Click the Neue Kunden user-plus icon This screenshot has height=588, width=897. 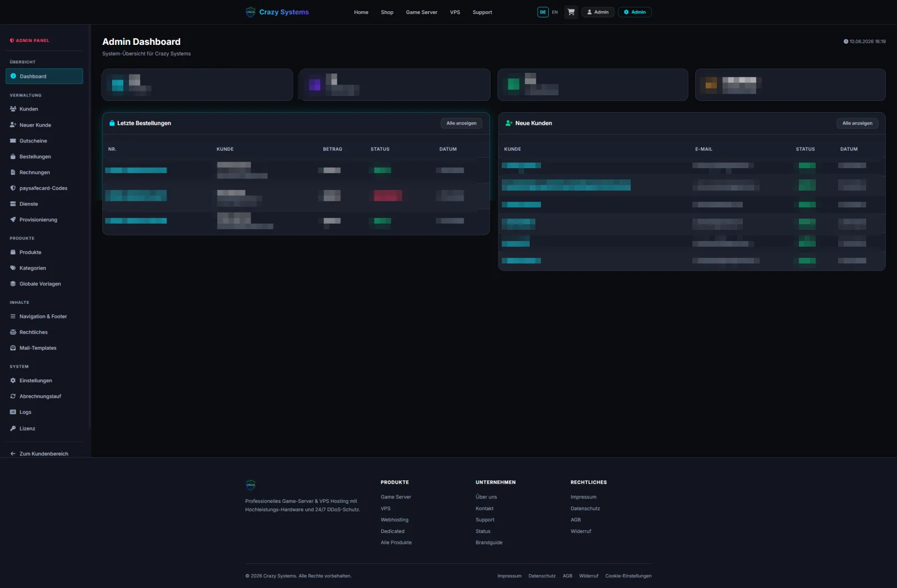click(509, 123)
